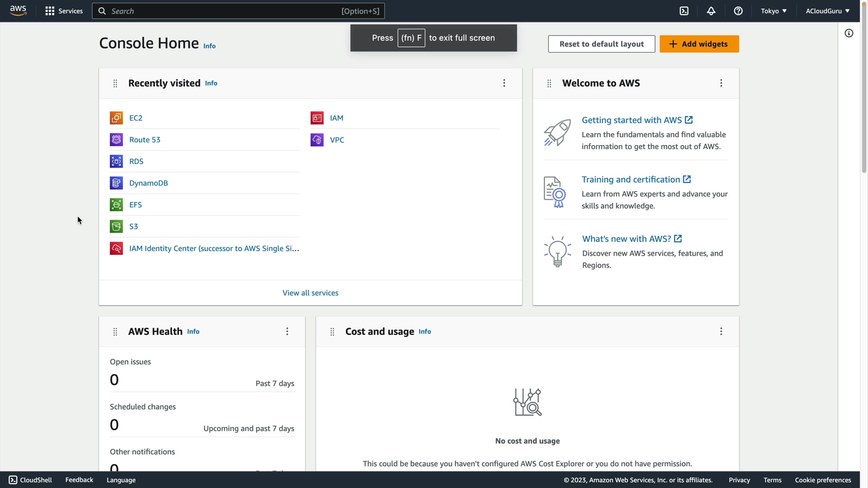Screen dimensions: 868x488
Task: Open CloudShell from the top navigation icon
Action: (x=684, y=11)
